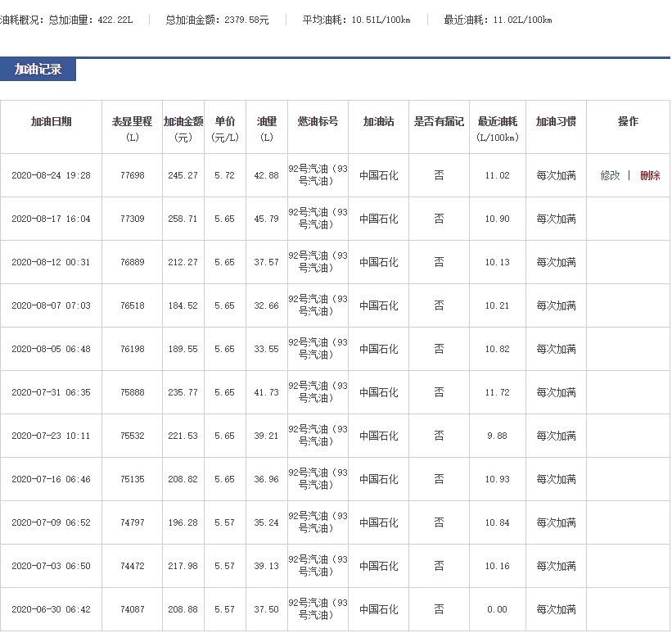The image size is (672, 633).
Task: Click the 修改 link for the 2020-08-24 record
Action: click(610, 175)
